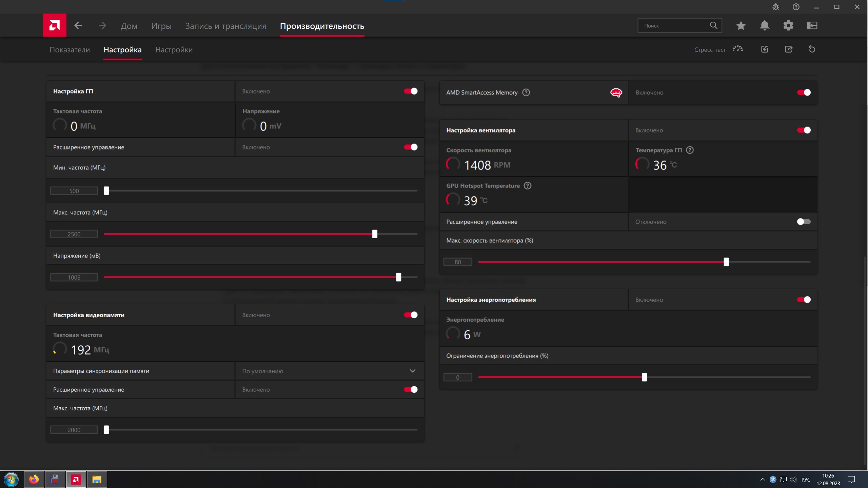Image resolution: width=868 pixels, height=488 pixels.
Task: Toggle the video memory tuning switch
Action: pyautogui.click(x=411, y=315)
